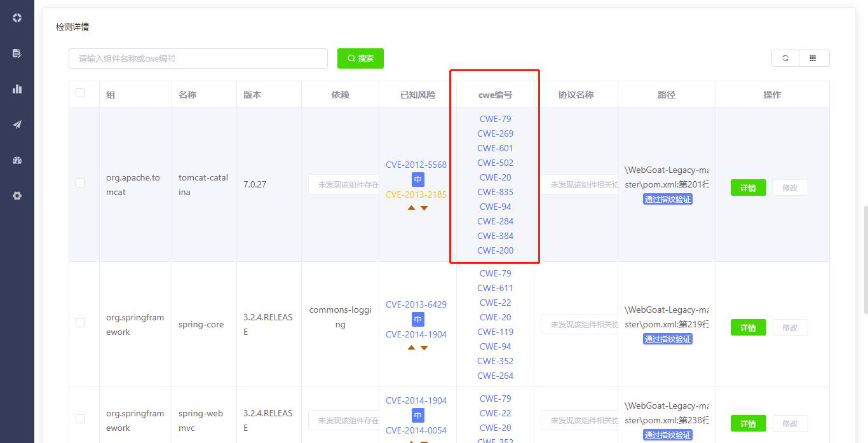Open CVE-2013-2185 link

pyautogui.click(x=416, y=194)
